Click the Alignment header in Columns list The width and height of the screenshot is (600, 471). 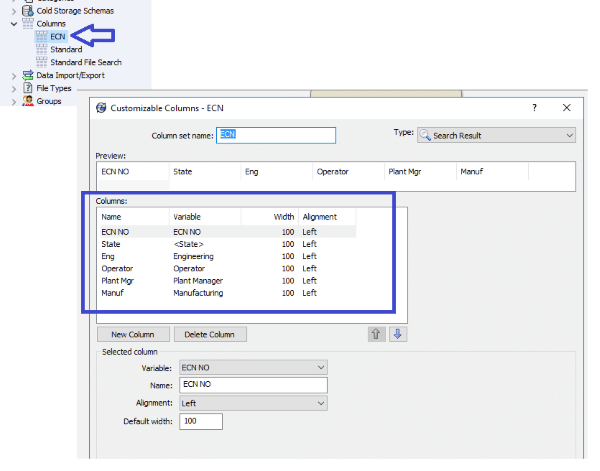click(327, 217)
